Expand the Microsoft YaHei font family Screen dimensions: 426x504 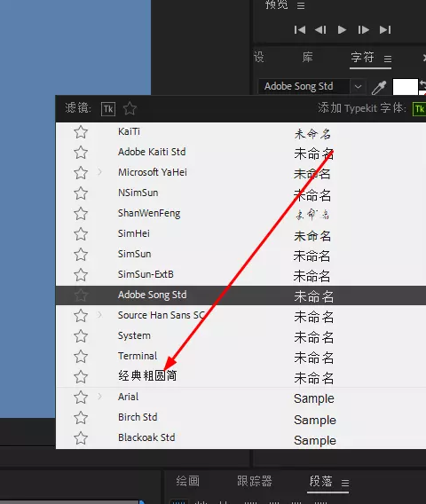99,172
